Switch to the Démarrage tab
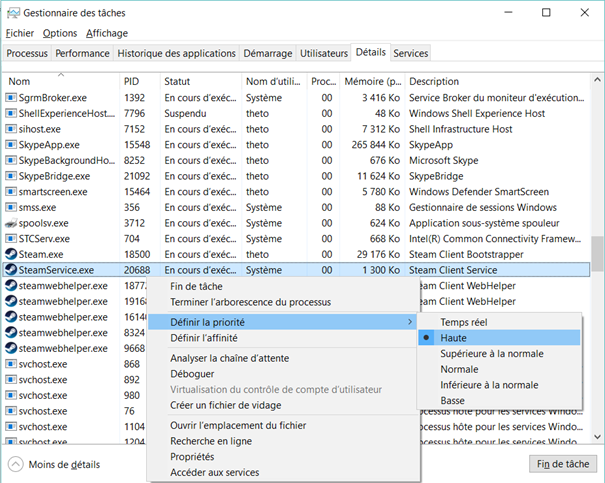 coord(268,53)
